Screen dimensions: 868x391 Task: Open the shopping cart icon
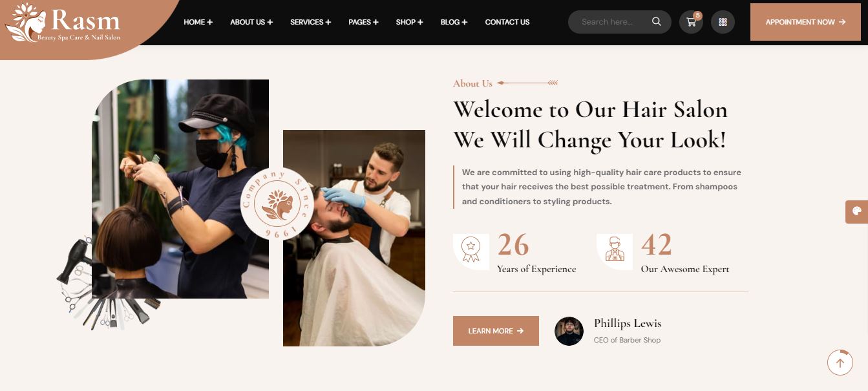click(x=691, y=22)
